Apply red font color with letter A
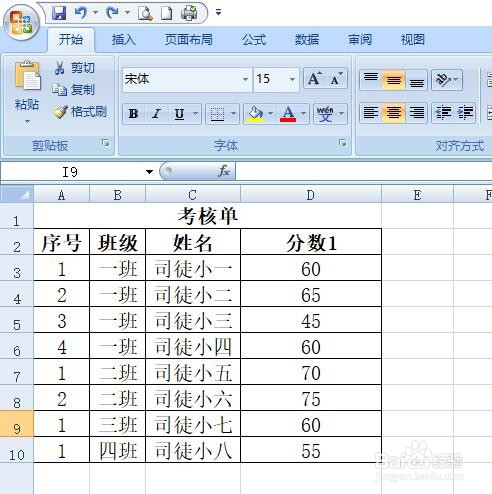 288,114
